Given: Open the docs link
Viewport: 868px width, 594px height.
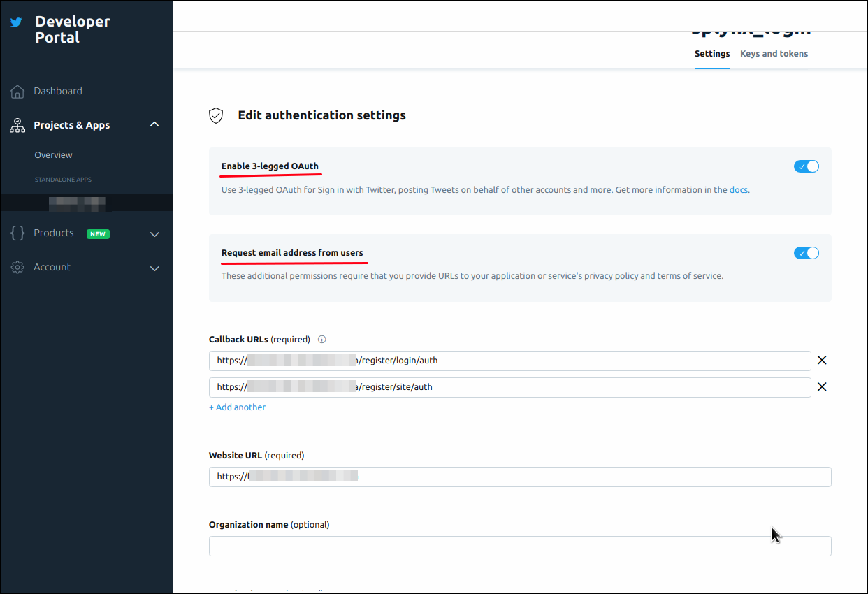Looking at the screenshot, I should [738, 190].
